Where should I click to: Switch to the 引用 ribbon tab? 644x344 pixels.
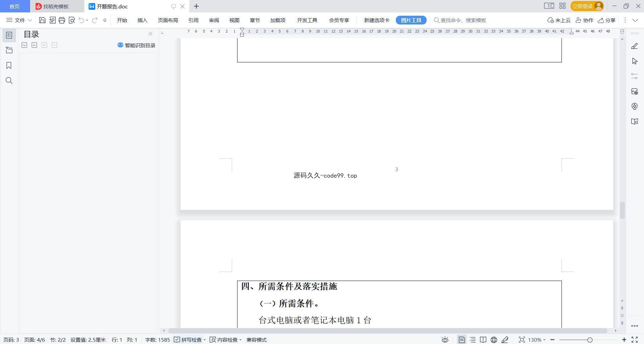point(194,20)
